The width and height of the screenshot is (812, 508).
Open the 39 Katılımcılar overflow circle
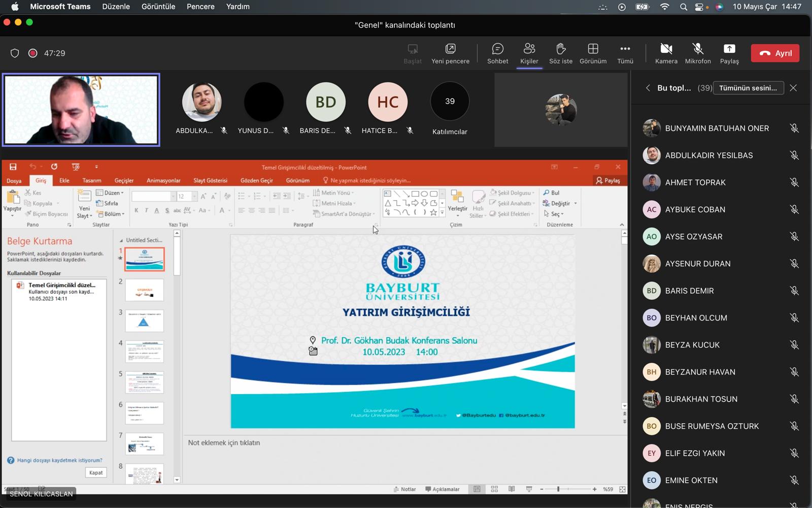(450, 101)
